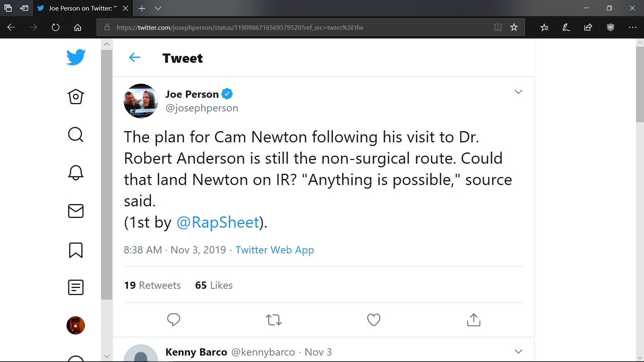Open Messages envelope in sidebar
Image resolution: width=644 pixels, height=362 pixels.
pos(76,211)
